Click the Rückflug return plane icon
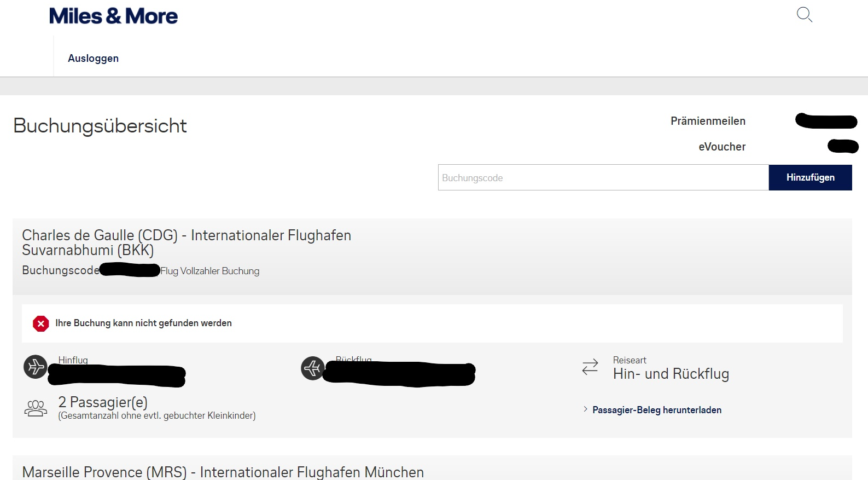The width and height of the screenshot is (868, 480). coord(313,368)
